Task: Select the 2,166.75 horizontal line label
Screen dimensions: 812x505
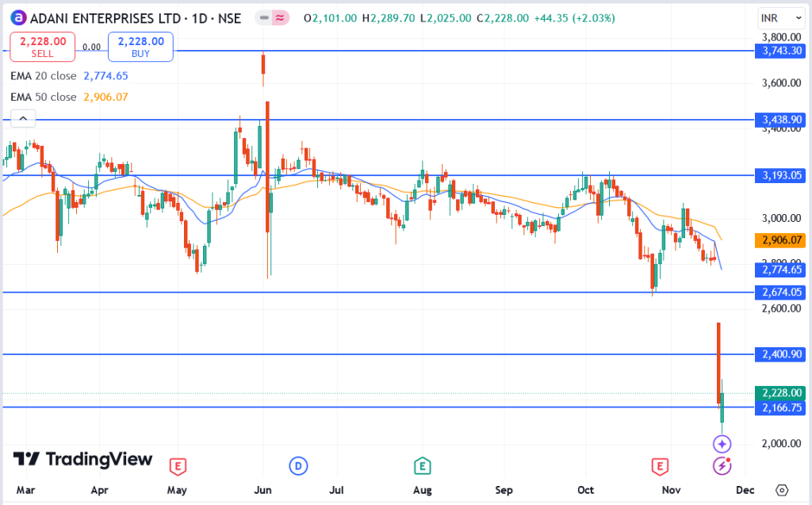Action: point(780,407)
